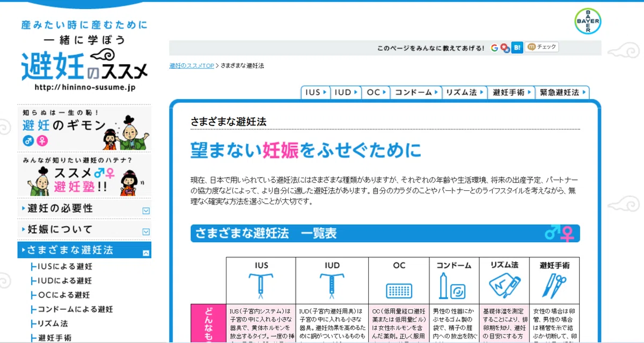Click the mixi チェック button
This screenshot has height=343, width=644.
point(541,47)
